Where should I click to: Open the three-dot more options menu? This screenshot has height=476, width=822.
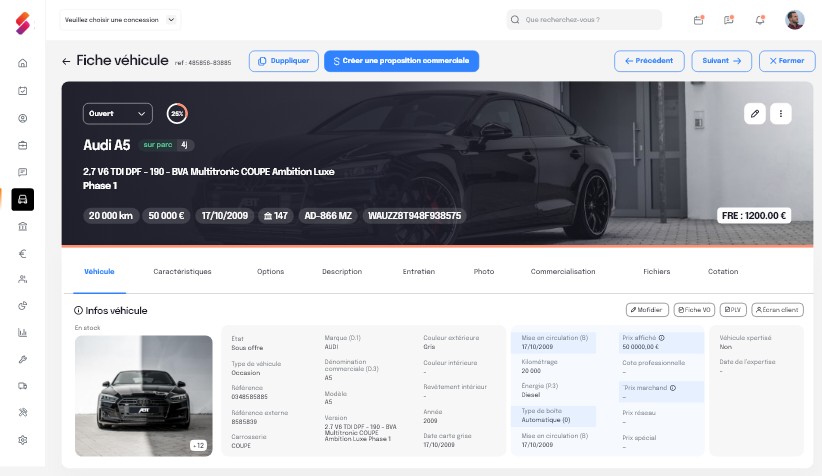780,113
